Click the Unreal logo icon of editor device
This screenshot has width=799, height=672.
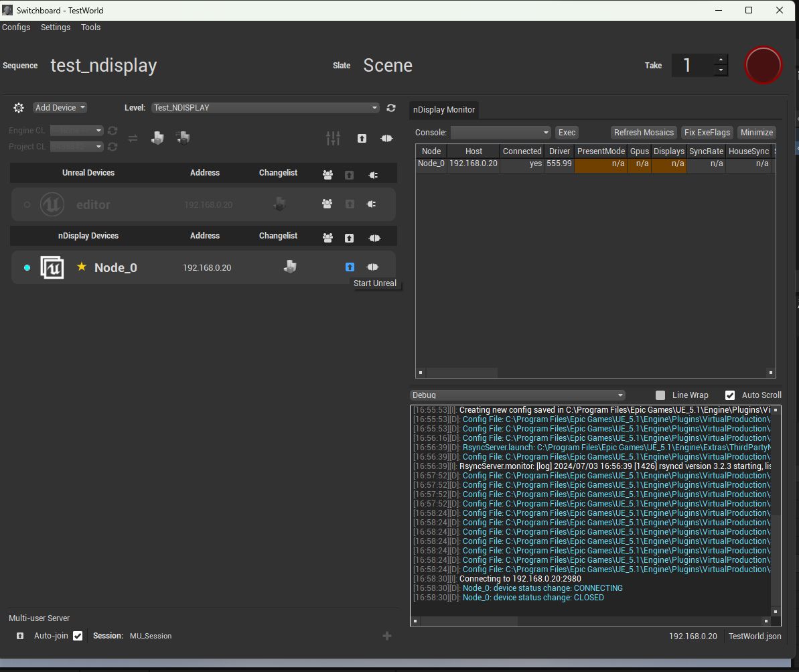pos(52,204)
